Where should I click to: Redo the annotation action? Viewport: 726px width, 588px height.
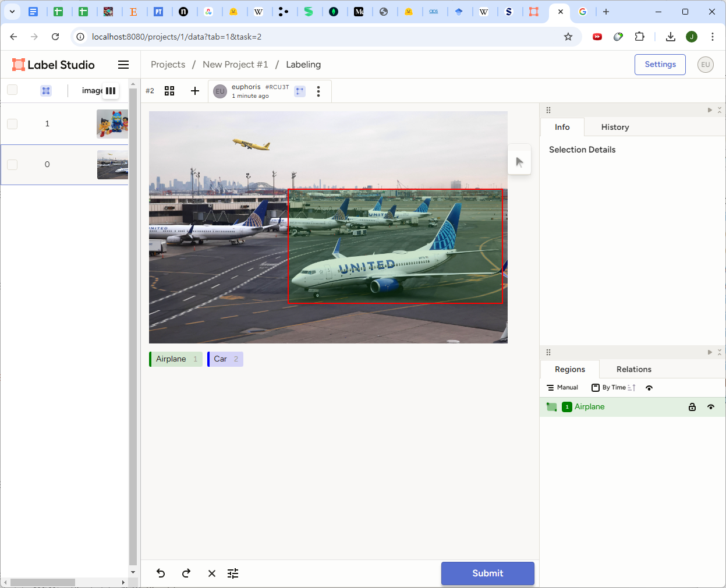pos(186,573)
